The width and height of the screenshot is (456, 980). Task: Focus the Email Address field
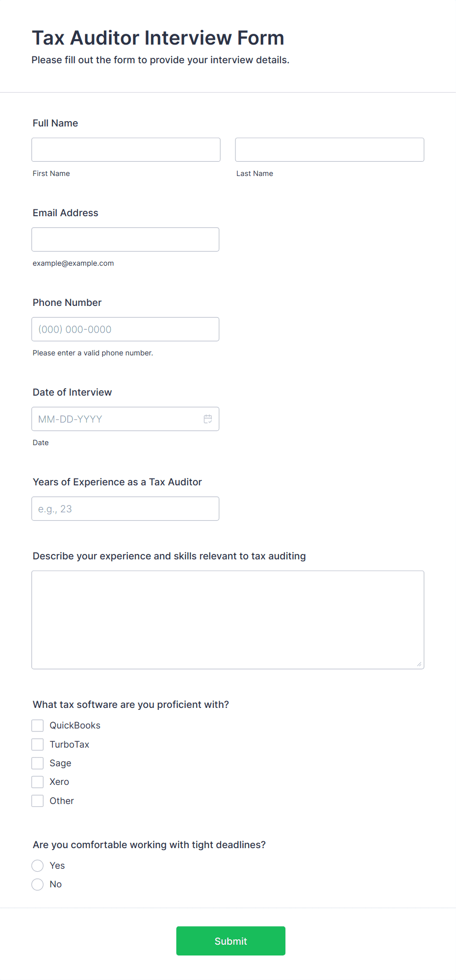pyautogui.click(x=126, y=239)
